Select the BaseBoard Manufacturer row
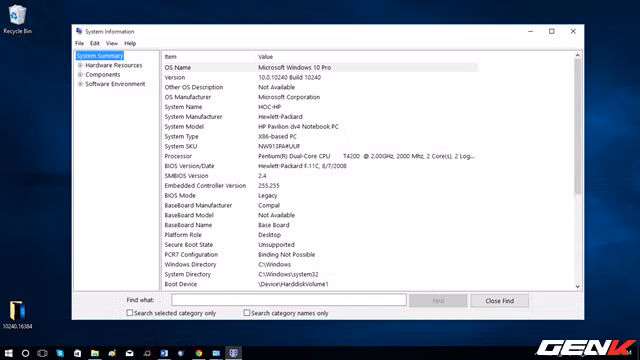 point(320,205)
